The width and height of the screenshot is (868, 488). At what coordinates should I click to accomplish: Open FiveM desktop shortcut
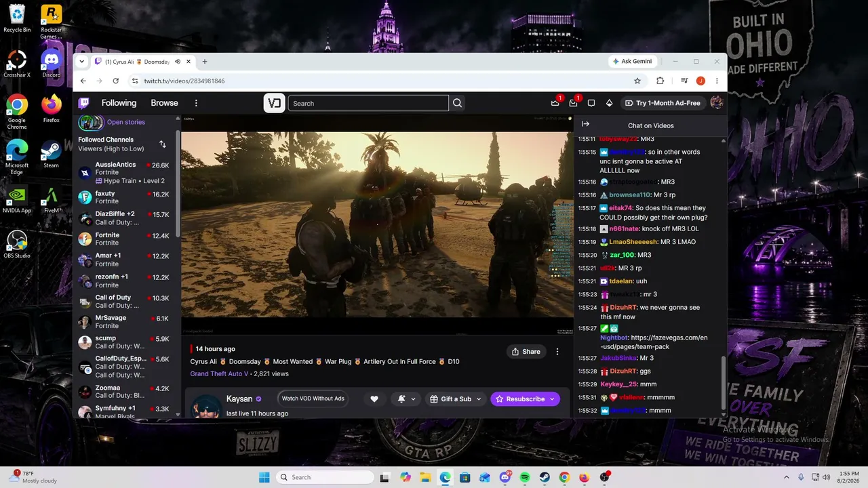pos(52,200)
